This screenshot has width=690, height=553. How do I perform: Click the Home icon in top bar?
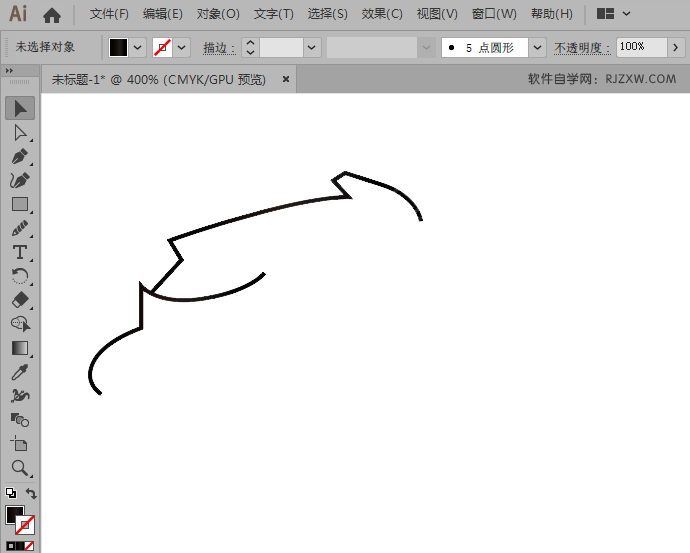pos(52,15)
